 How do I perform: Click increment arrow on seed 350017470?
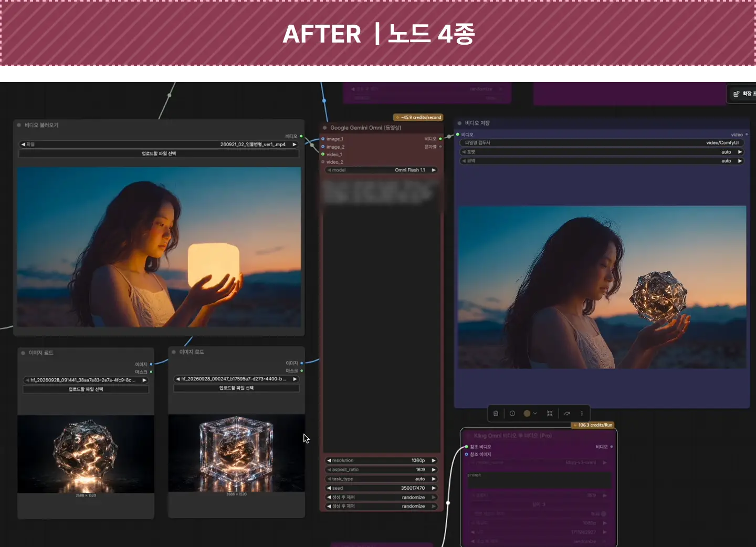point(434,488)
